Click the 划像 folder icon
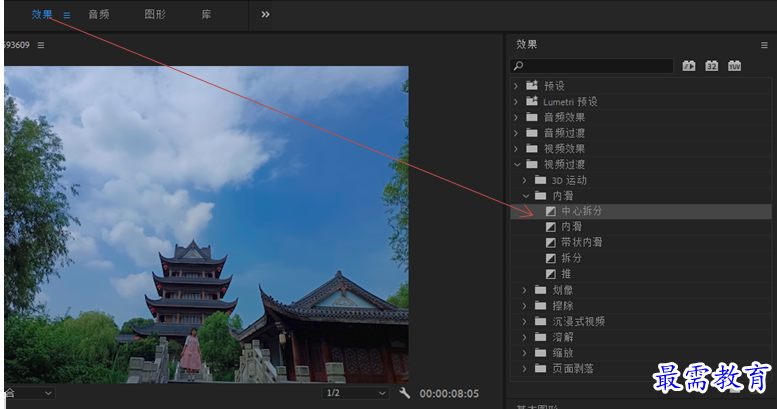Image resolution: width=777 pixels, height=409 pixels. (x=541, y=290)
